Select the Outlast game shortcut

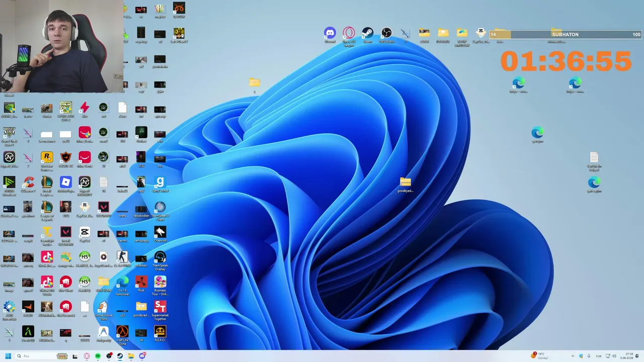coord(141,135)
